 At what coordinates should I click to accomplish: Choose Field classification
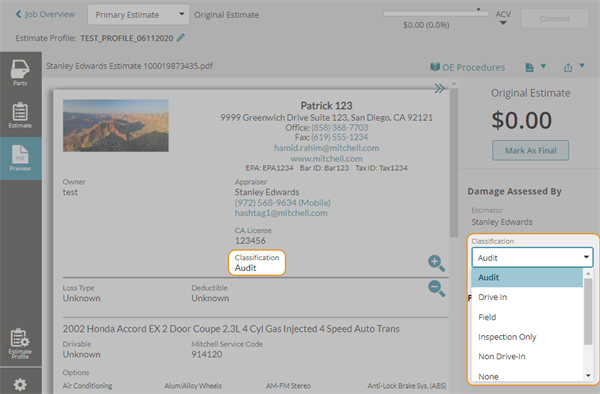pyautogui.click(x=527, y=317)
